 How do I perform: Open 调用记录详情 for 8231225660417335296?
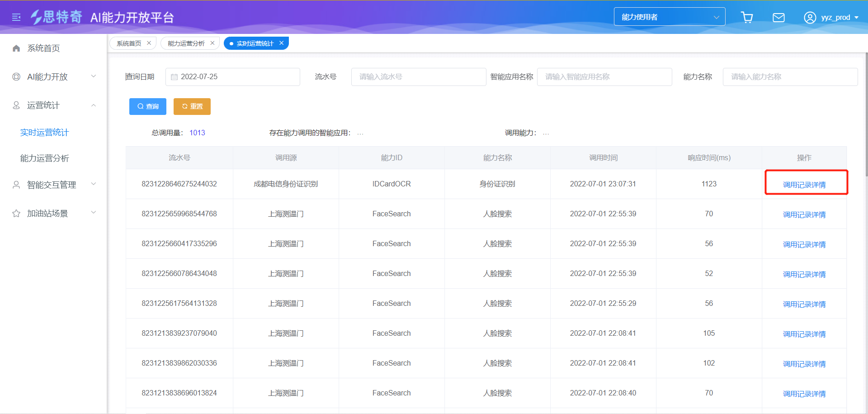[804, 244]
